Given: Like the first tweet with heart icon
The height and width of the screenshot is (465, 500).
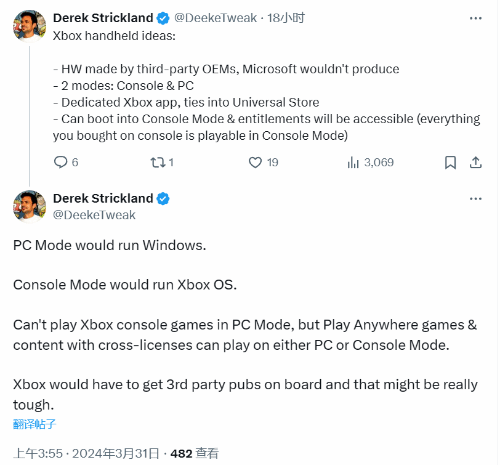Looking at the screenshot, I should [x=255, y=162].
